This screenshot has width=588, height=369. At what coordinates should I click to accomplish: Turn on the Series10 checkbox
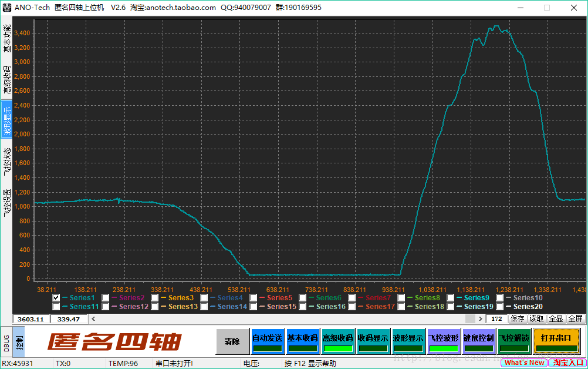tap(500, 298)
